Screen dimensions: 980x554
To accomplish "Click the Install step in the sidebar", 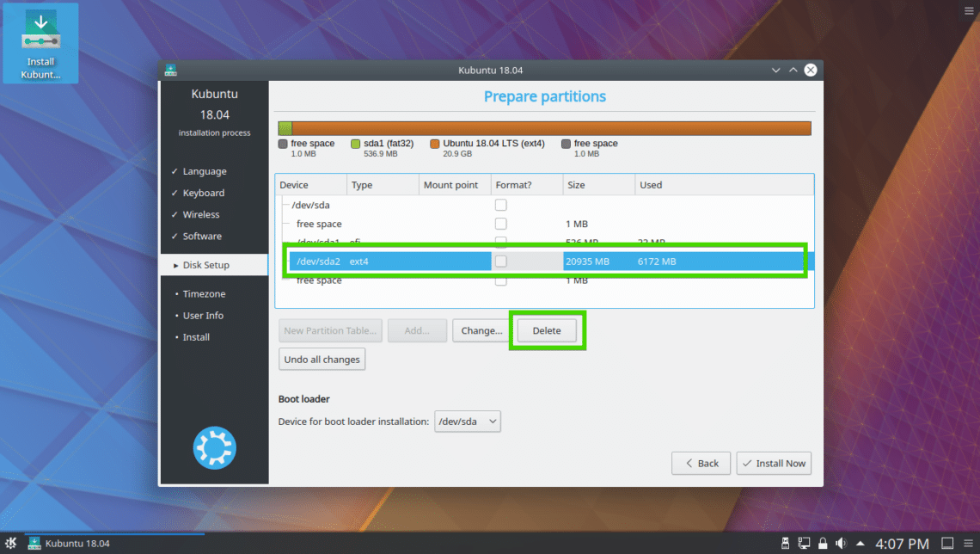I will pos(196,337).
